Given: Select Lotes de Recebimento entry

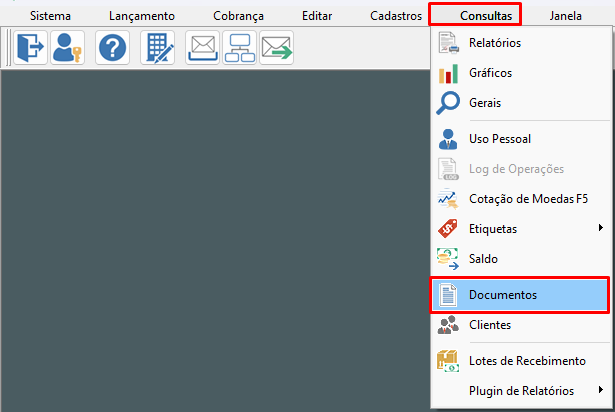Looking at the screenshot, I should pos(520,361).
